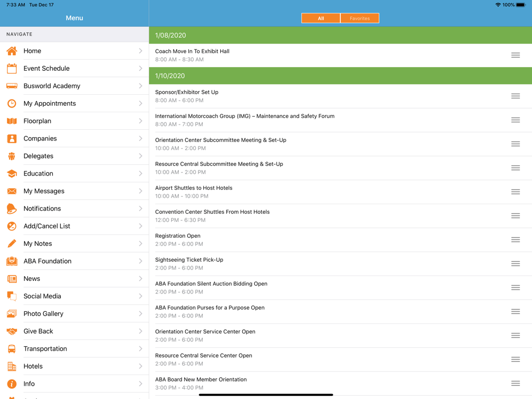Tap the Info circle icon
Screen dimensions: 532x399
click(12, 384)
